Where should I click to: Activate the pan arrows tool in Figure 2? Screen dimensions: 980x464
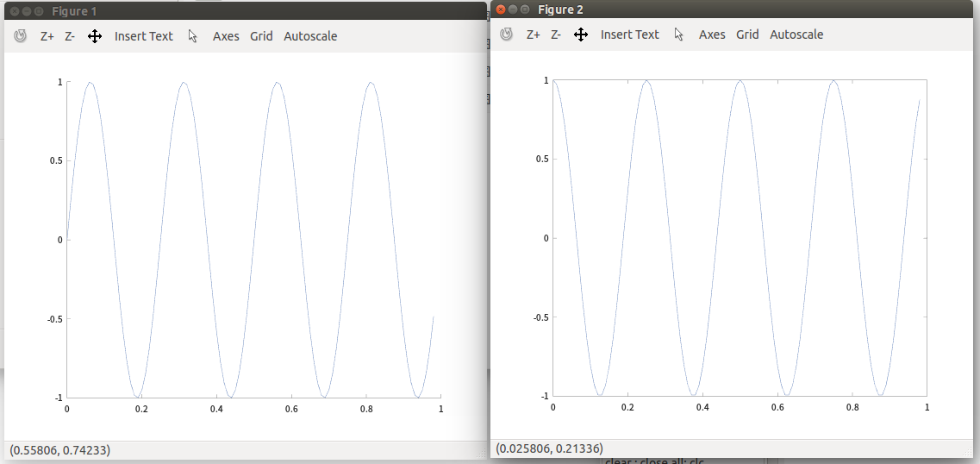click(581, 34)
